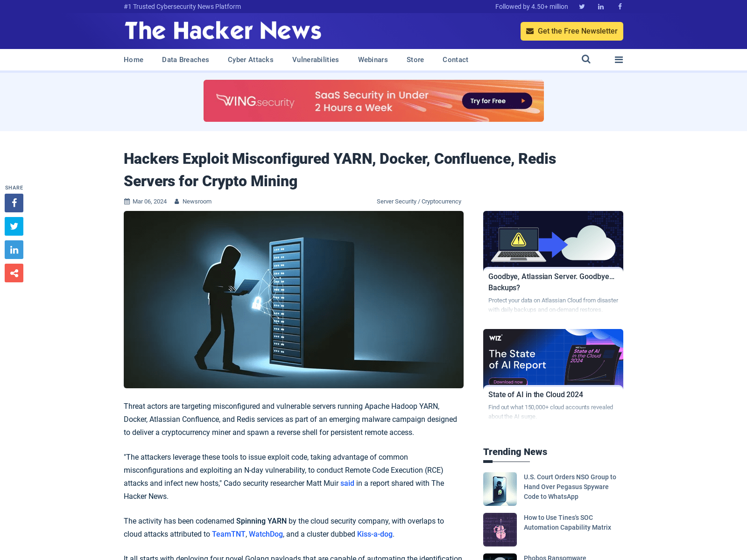Open the 'said' report link
Viewport: 747px width, 560px height.
click(347, 483)
